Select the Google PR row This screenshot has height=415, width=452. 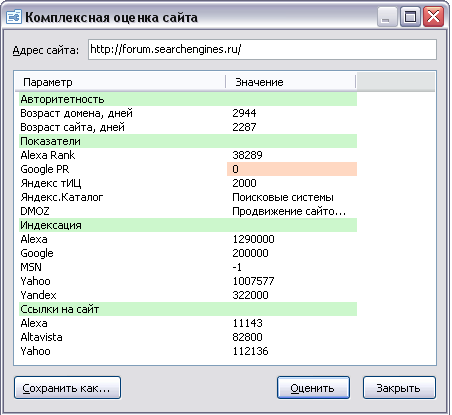(188, 169)
